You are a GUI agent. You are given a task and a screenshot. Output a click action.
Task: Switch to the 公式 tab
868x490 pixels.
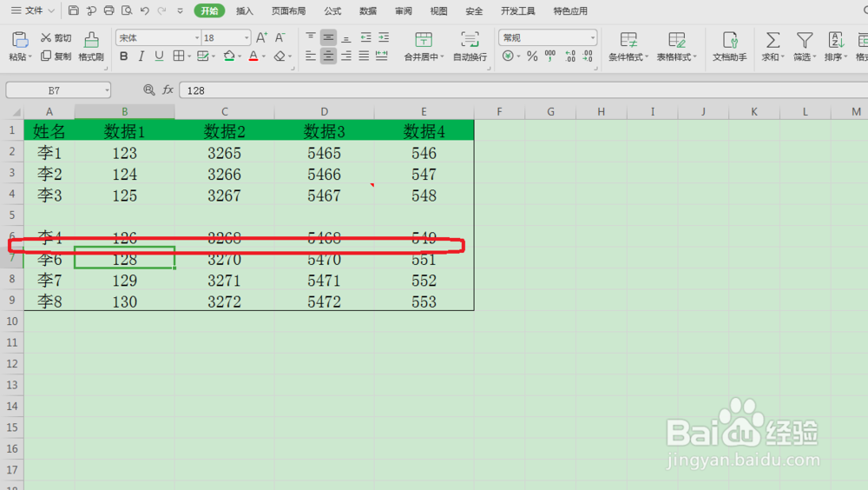coord(332,10)
